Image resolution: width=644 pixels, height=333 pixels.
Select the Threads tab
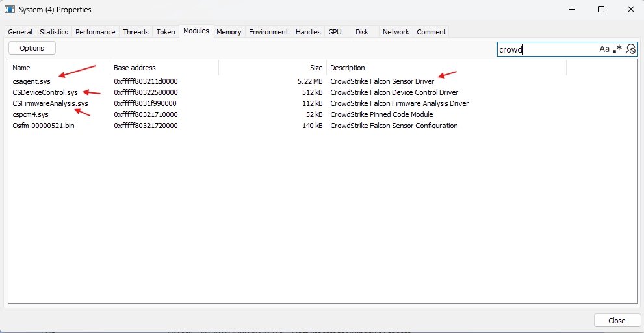pyautogui.click(x=136, y=32)
